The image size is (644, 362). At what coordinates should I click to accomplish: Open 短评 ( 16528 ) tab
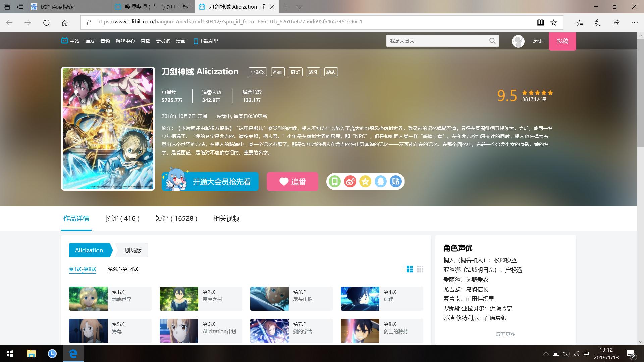pyautogui.click(x=177, y=218)
